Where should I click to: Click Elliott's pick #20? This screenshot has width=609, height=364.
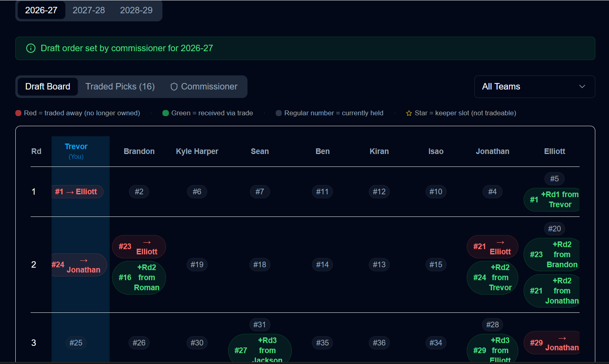pos(555,229)
